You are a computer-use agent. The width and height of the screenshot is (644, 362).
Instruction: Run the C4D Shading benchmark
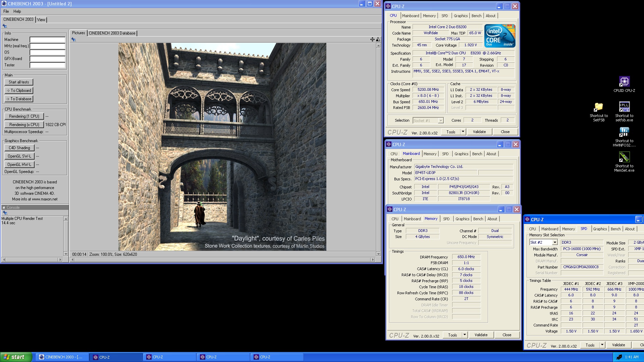click(19, 148)
